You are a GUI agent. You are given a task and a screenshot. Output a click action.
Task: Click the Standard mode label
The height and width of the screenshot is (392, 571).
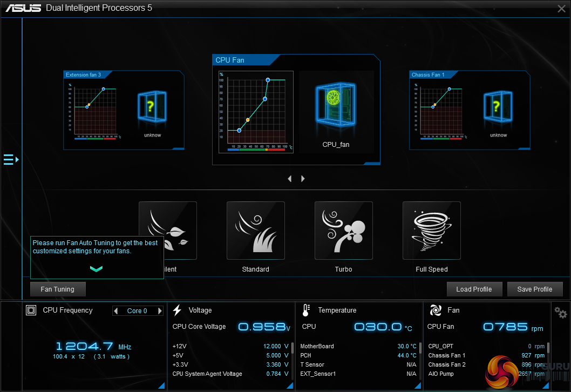[256, 269]
